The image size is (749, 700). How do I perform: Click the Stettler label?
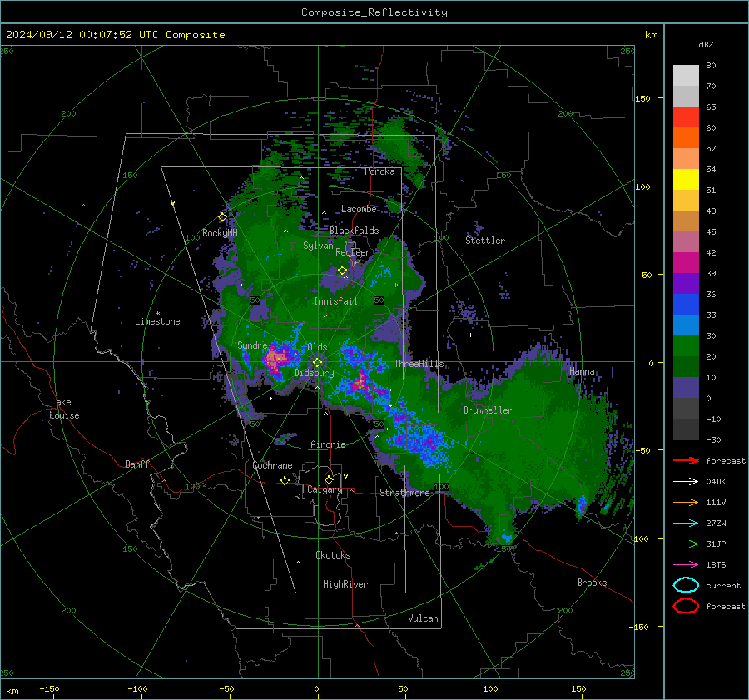point(485,241)
